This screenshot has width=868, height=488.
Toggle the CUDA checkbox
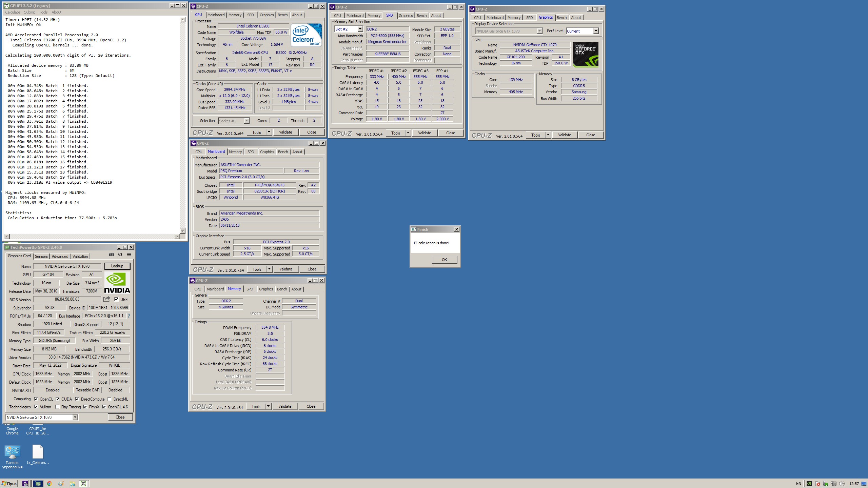[x=58, y=399]
